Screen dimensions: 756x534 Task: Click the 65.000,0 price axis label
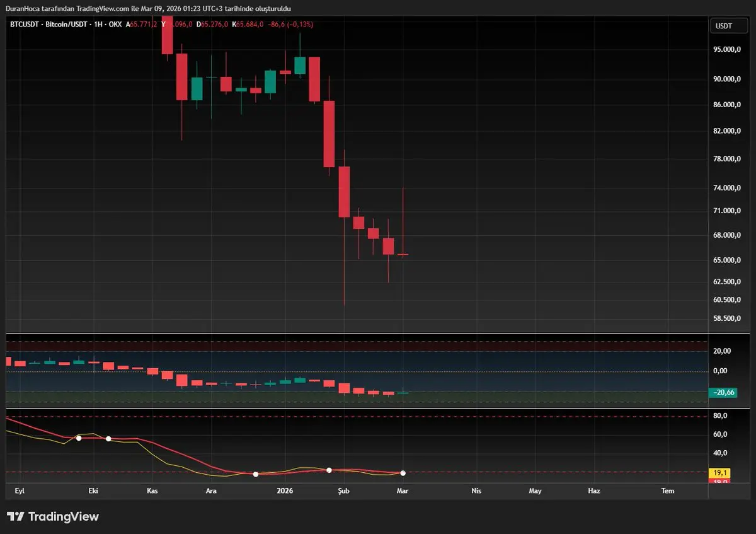pyautogui.click(x=726, y=260)
